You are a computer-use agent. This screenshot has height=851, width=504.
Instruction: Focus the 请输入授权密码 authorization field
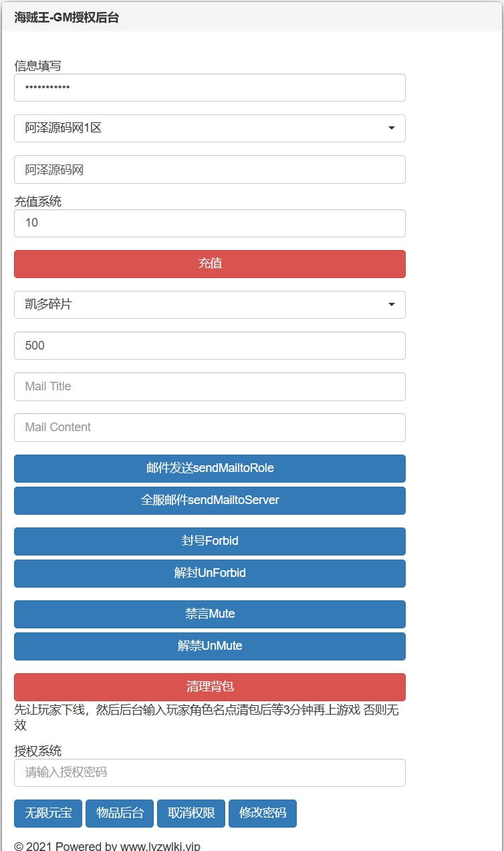[x=209, y=773]
